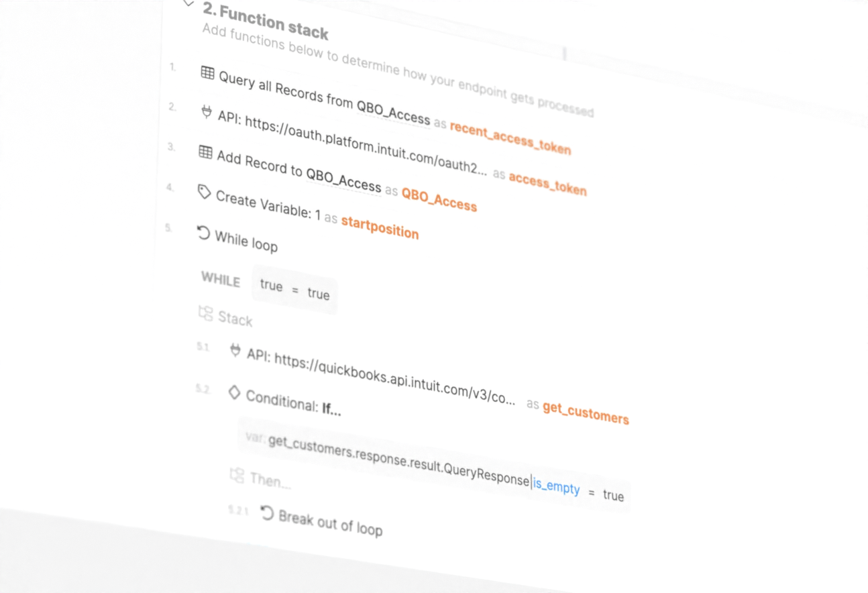Image resolution: width=868 pixels, height=593 pixels.
Task: Select the get_customers output variable
Action: coord(586,412)
